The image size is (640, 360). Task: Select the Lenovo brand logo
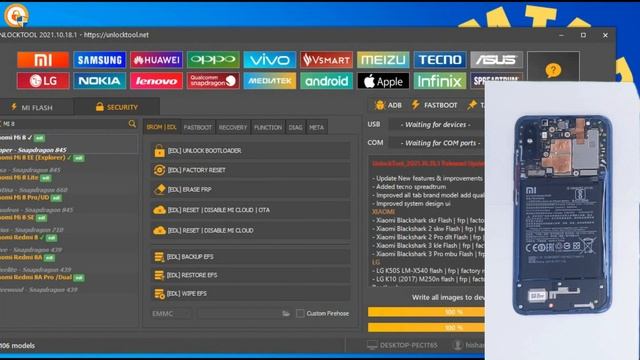click(156, 81)
